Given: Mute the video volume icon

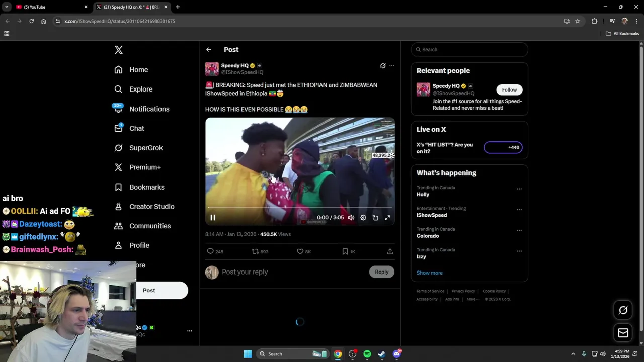Looking at the screenshot, I should point(351,218).
